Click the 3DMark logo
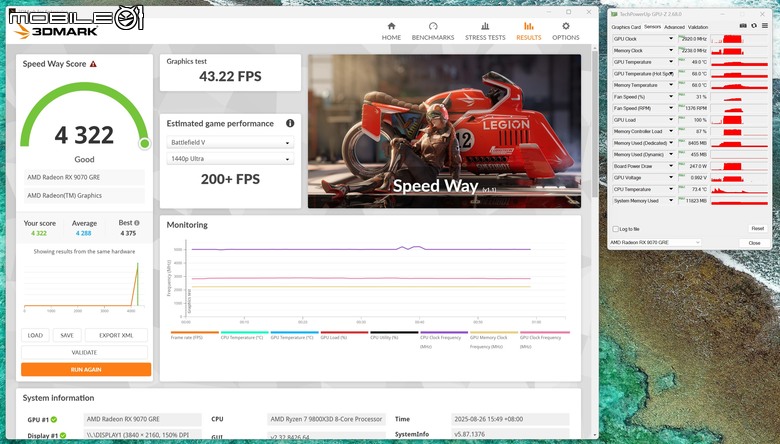780x444 pixels. (56, 31)
